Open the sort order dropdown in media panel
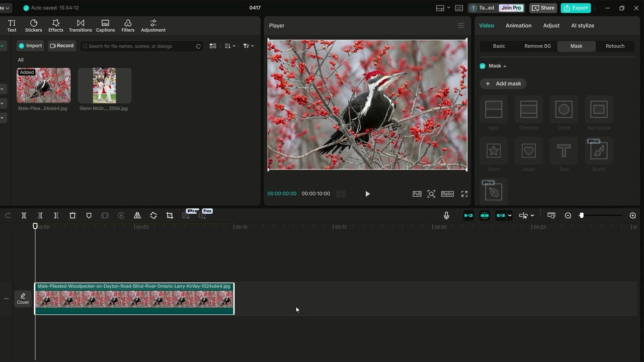644x362 pixels. pyautogui.click(x=230, y=46)
